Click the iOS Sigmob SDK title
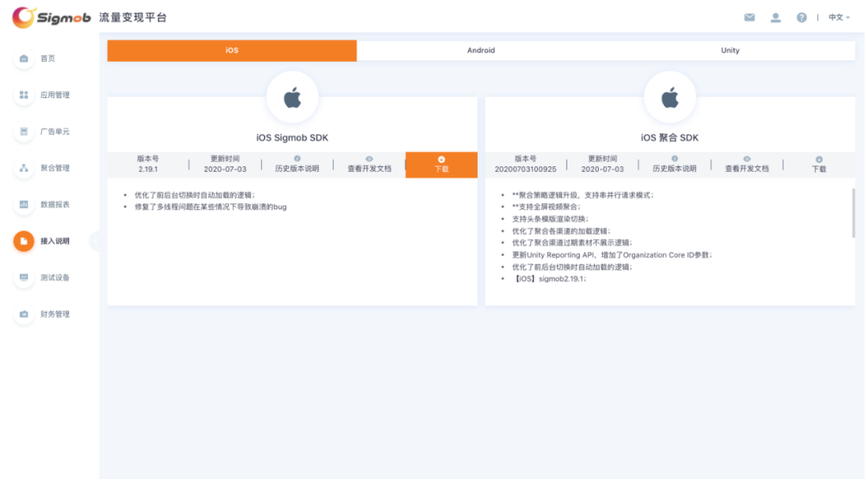Image resolution: width=868 pixels, height=479 pixels. coord(293,138)
